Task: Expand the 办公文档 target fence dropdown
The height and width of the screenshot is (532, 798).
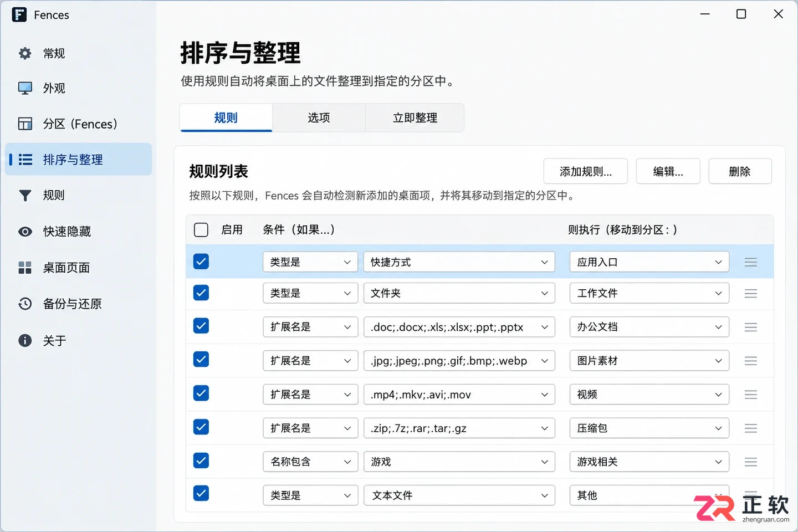Action: 649,327
